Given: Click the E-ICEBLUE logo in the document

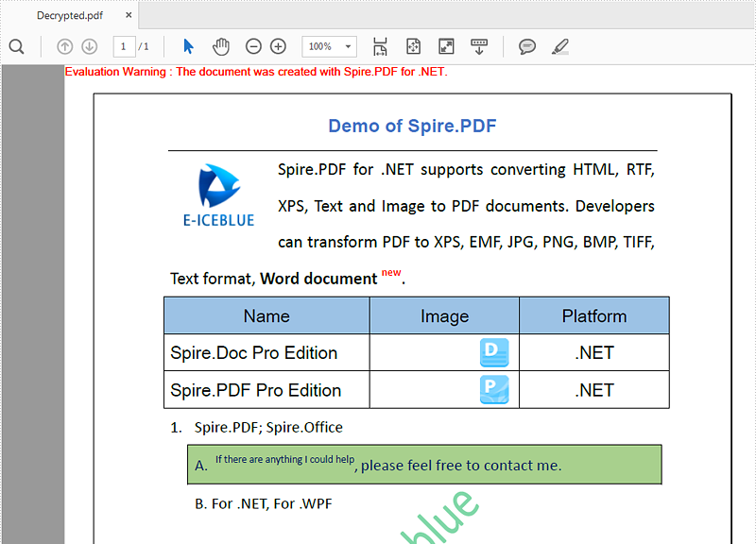Looking at the screenshot, I should tap(217, 194).
